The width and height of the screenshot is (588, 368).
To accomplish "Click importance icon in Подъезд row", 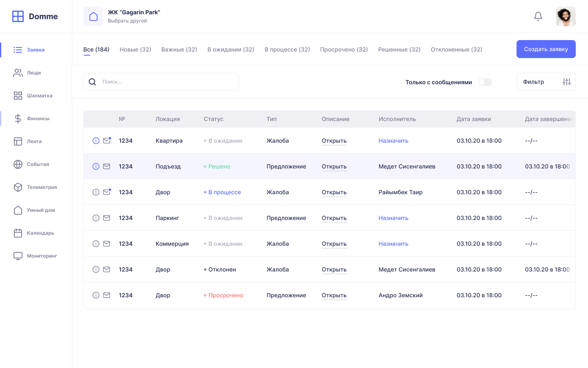I will (x=96, y=166).
